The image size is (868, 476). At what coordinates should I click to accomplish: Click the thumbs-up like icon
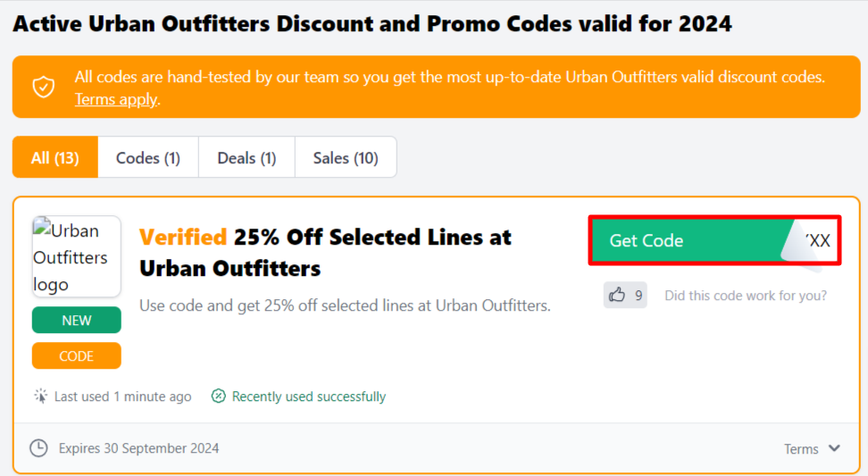(616, 295)
